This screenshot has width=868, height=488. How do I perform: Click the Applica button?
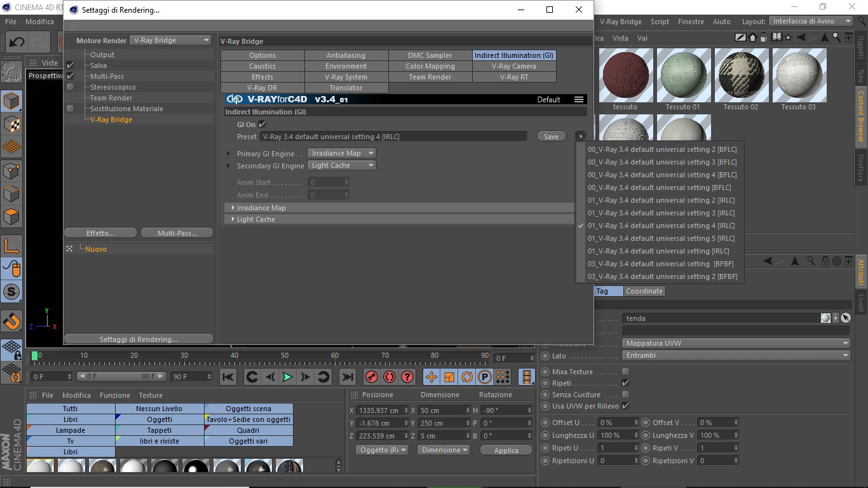(506, 451)
